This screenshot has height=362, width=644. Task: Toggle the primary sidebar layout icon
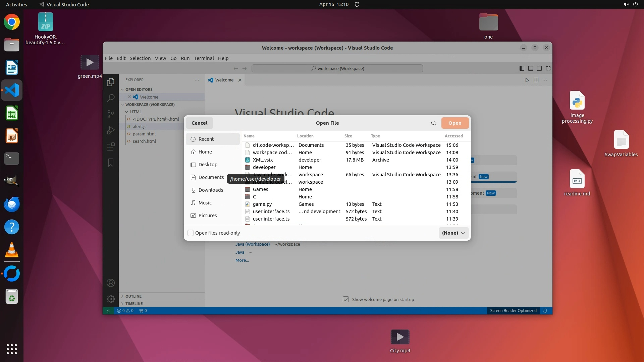[522, 68]
